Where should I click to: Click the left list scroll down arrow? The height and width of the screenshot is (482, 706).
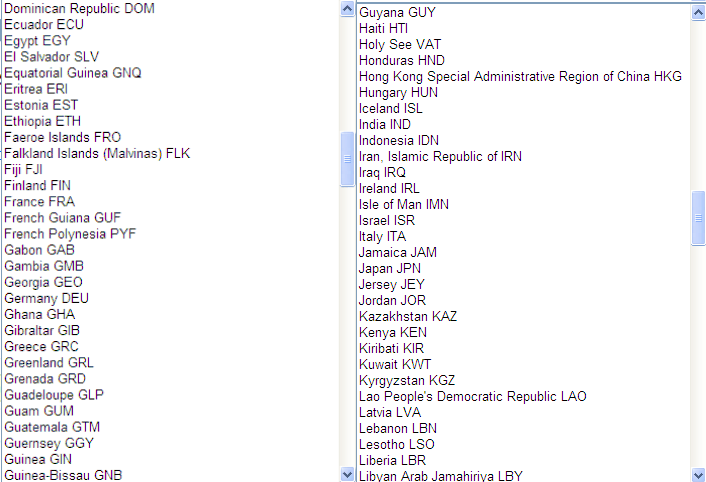coord(347,474)
